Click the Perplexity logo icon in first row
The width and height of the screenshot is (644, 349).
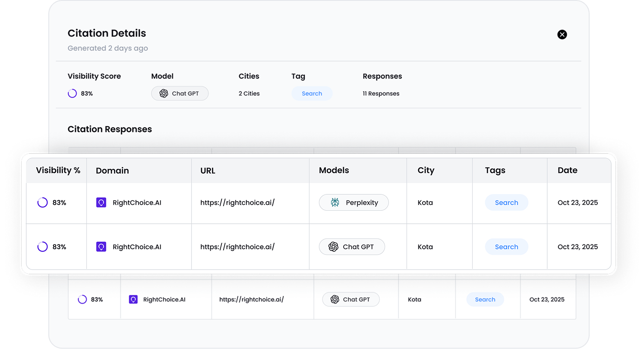pyautogui.click(x=335, y=203)
